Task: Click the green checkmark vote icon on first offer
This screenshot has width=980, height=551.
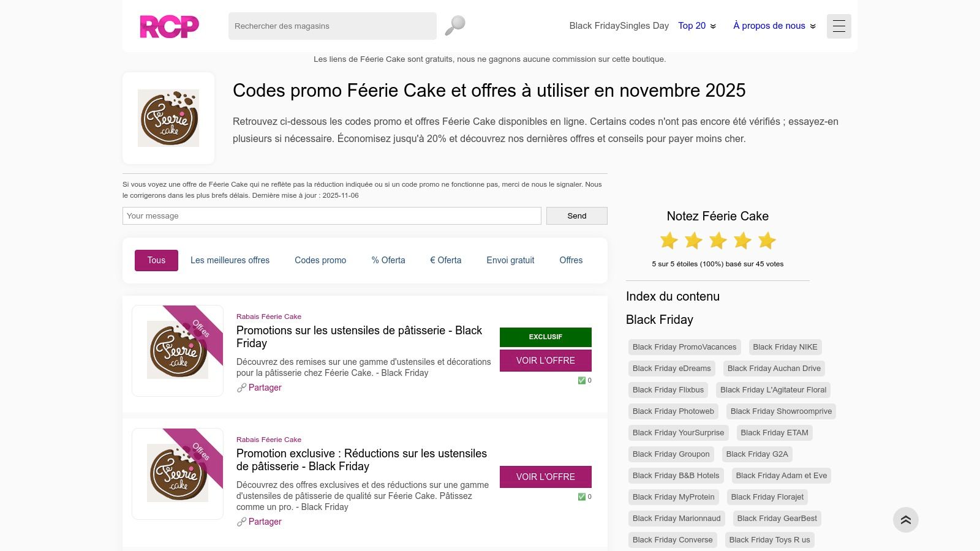Action: click(581, 380)
